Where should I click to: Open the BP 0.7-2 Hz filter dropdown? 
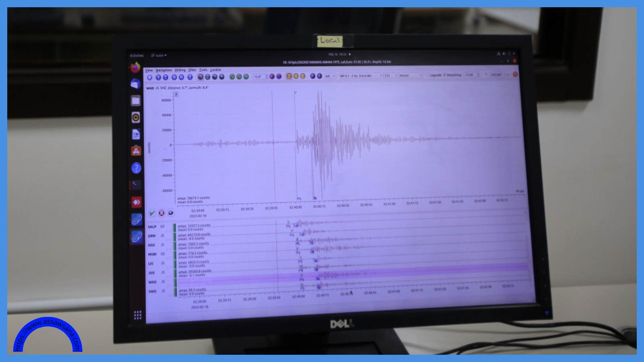click(361, 76)
